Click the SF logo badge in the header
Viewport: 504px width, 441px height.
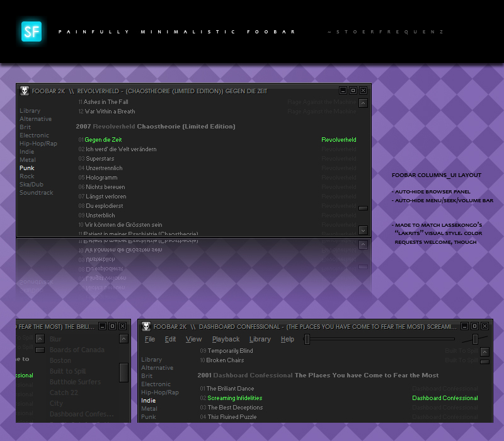pyautogui.click(x=31, y=31)
